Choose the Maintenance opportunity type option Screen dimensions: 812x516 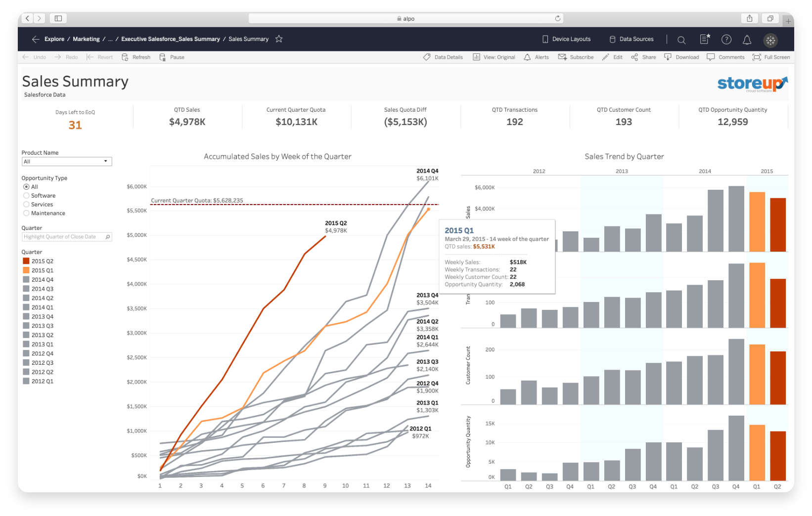point(27,214)
